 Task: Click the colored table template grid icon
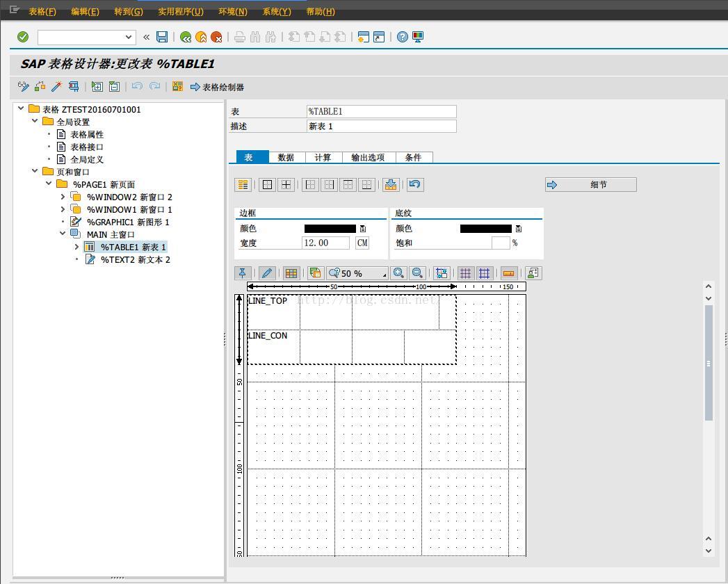(x=291, y=273)
